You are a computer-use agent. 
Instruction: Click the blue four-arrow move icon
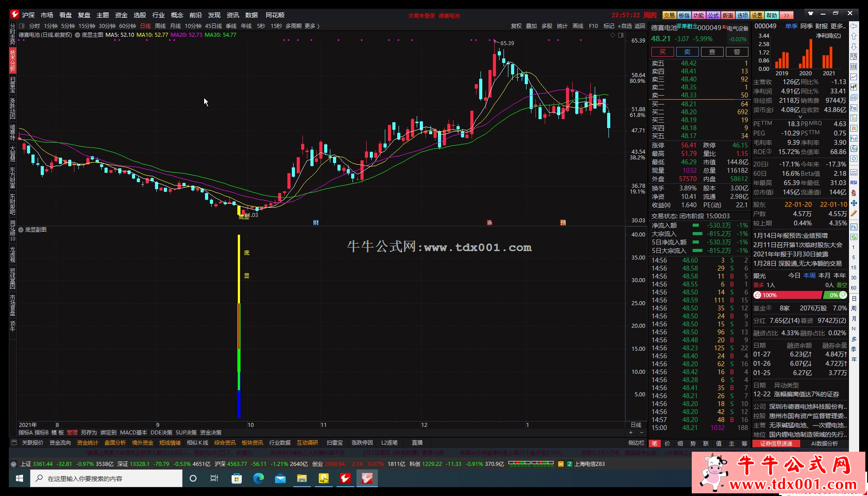[853, 203]
